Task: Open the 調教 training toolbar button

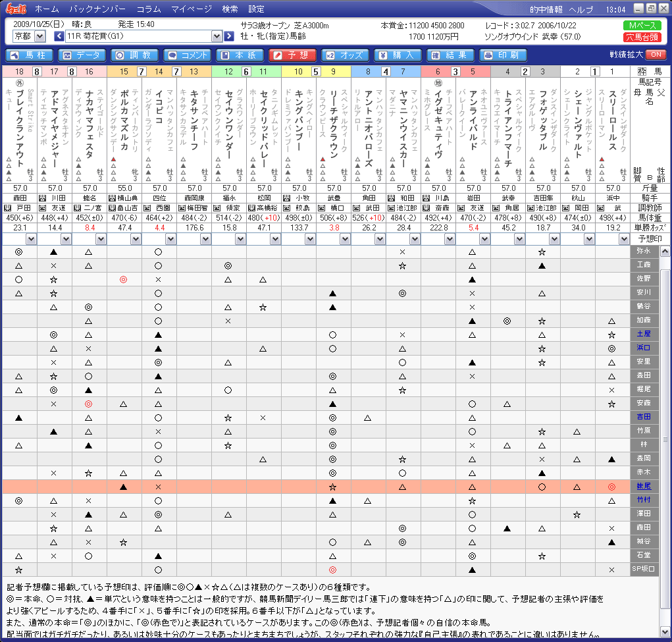Action: click(x=134, y=55)
